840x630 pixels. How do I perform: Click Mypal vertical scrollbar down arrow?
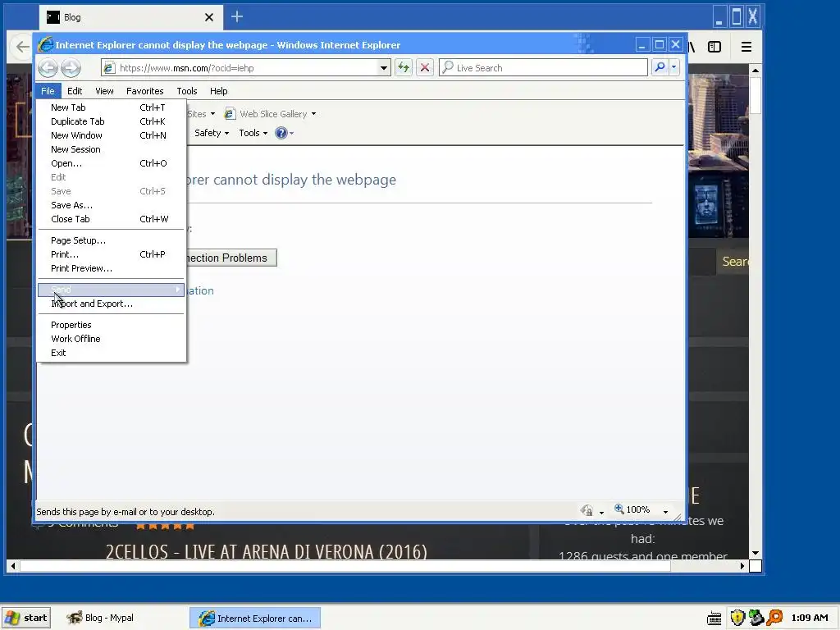(x=756, y=553)
